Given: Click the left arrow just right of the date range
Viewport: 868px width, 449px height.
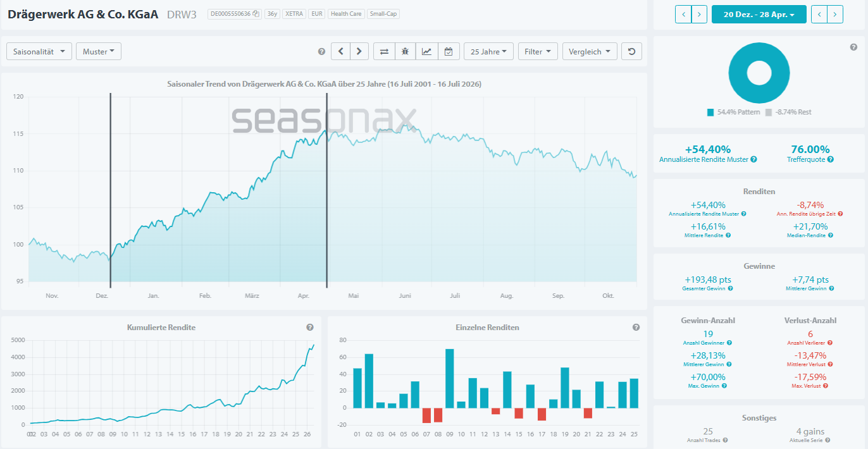Looking at the screenshot, I should pos(819,14).
